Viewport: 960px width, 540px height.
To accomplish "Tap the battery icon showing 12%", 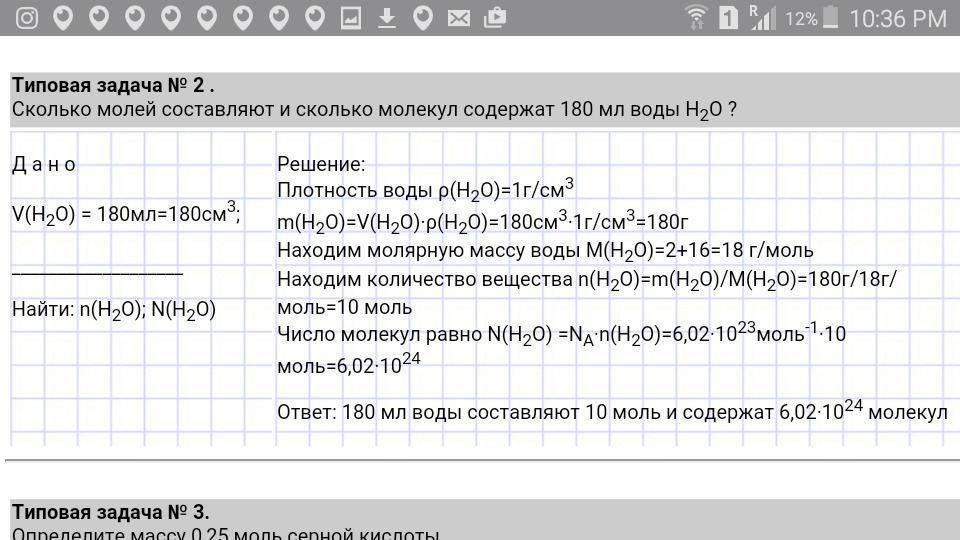I will tap(830, 17).
